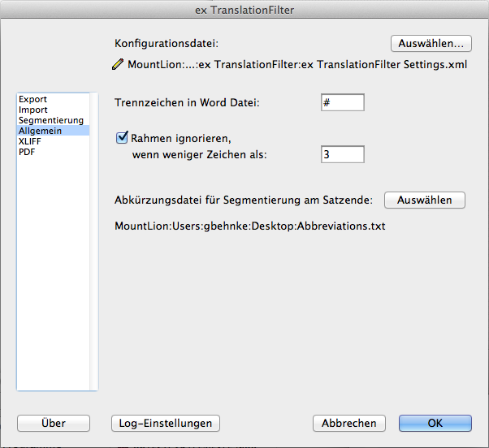Select Export in the category list
The width and height of the screenshot is (489, 448).
coord(53,99)
